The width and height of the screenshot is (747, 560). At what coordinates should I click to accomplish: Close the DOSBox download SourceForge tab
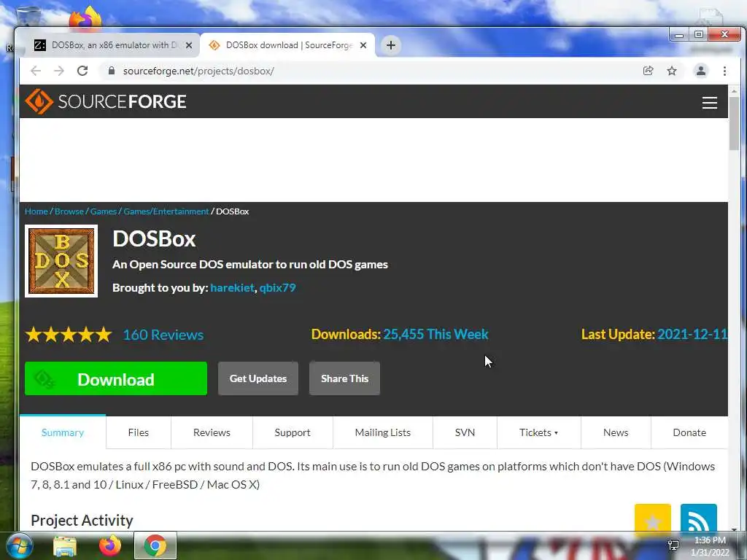pyautogui.click(x=363, y=45)
